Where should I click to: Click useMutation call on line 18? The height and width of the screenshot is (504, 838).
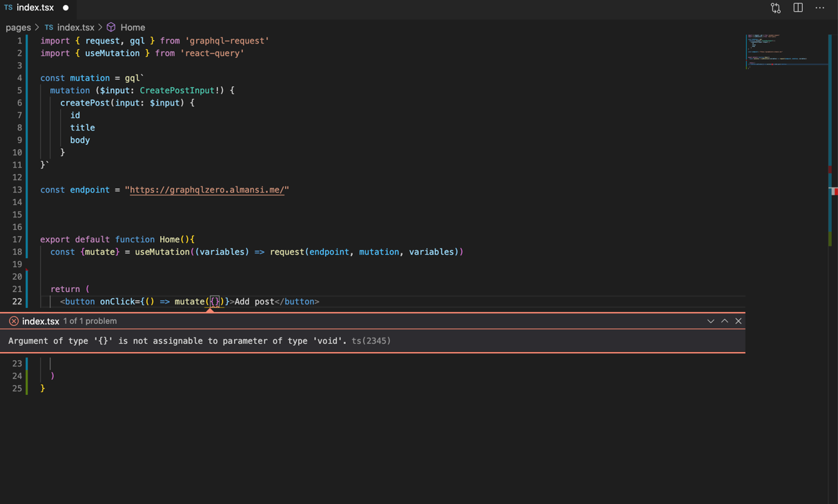click(162, 252)
